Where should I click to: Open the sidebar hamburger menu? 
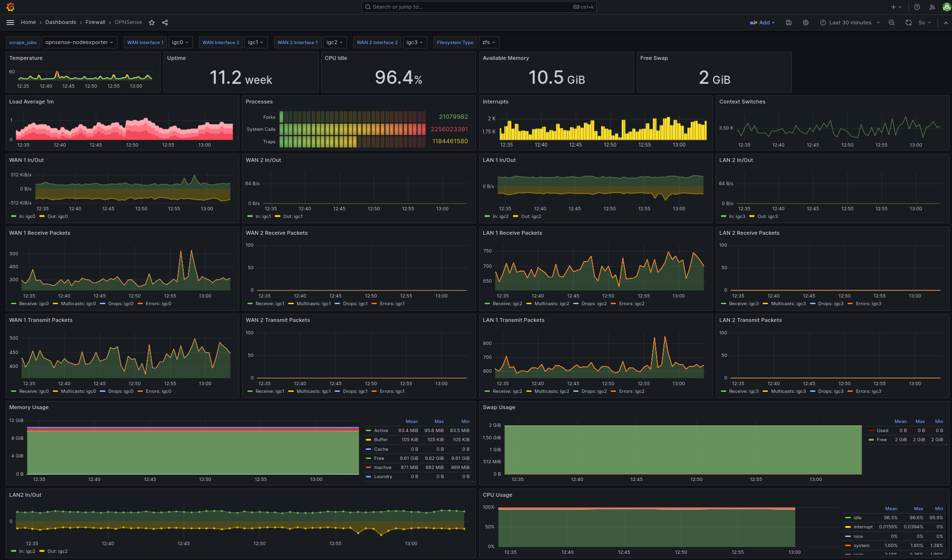(x=10, y=23)
